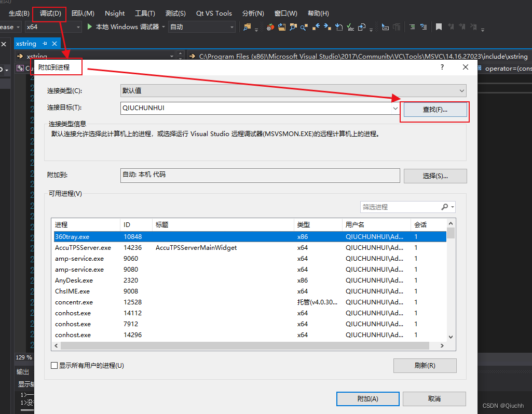Select the AnyDesk.exe process row

(250, 280)
